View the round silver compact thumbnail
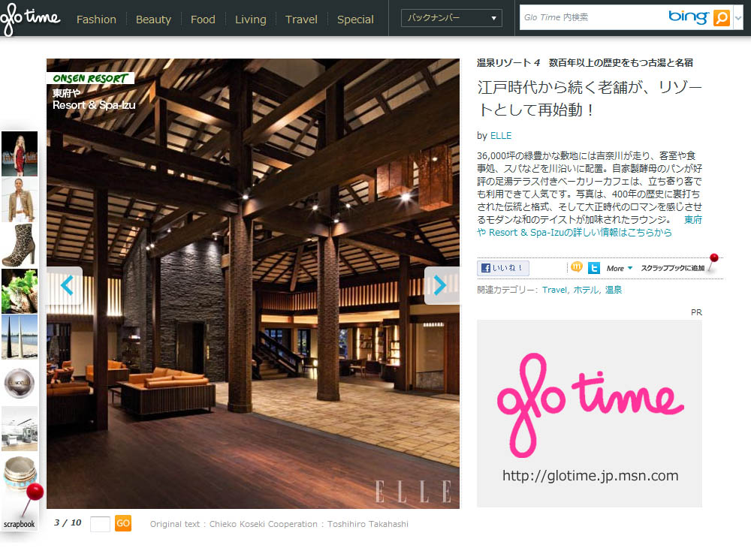751x560 pixels. tap(20, 382)
